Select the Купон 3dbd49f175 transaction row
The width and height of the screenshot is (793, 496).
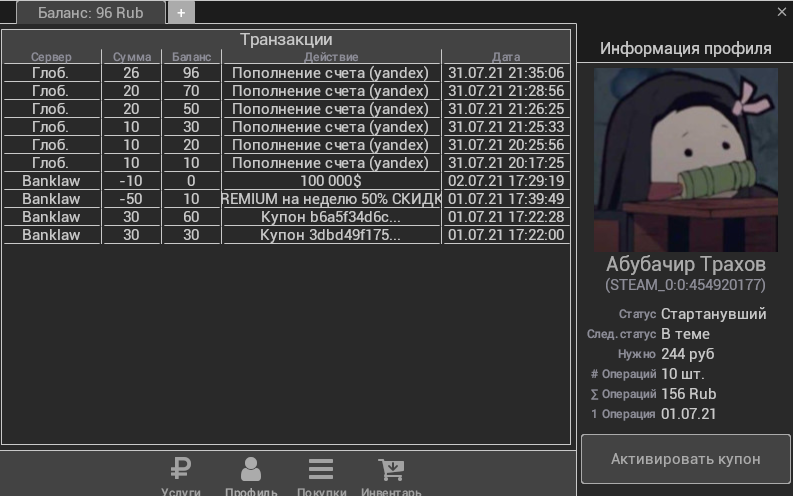[331, 235]
